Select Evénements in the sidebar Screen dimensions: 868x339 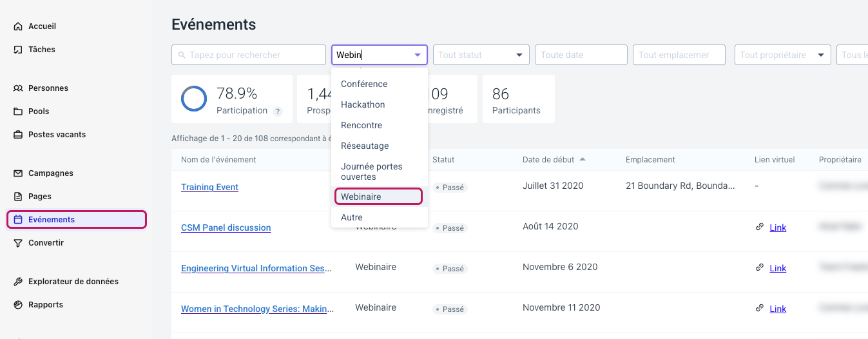point(77,220)
